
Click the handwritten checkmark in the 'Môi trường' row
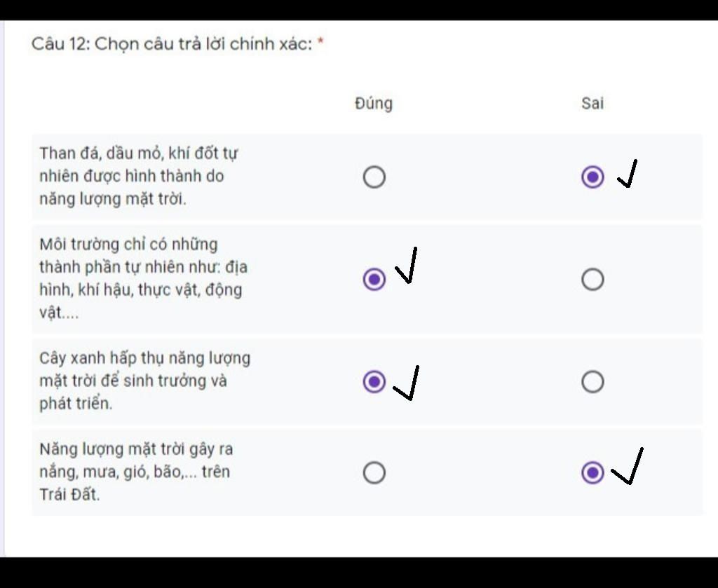coord(407,266)
